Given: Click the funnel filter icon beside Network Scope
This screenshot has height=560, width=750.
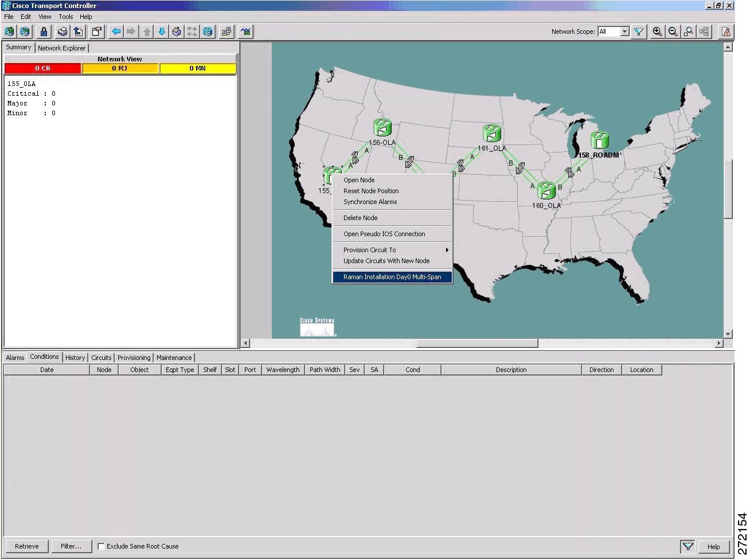Looking at the screenshot, I should click(638, 32).
